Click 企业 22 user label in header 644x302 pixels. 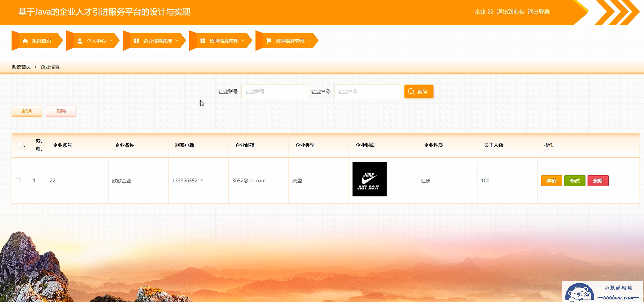pyautogui.click(x=484, y=12)
